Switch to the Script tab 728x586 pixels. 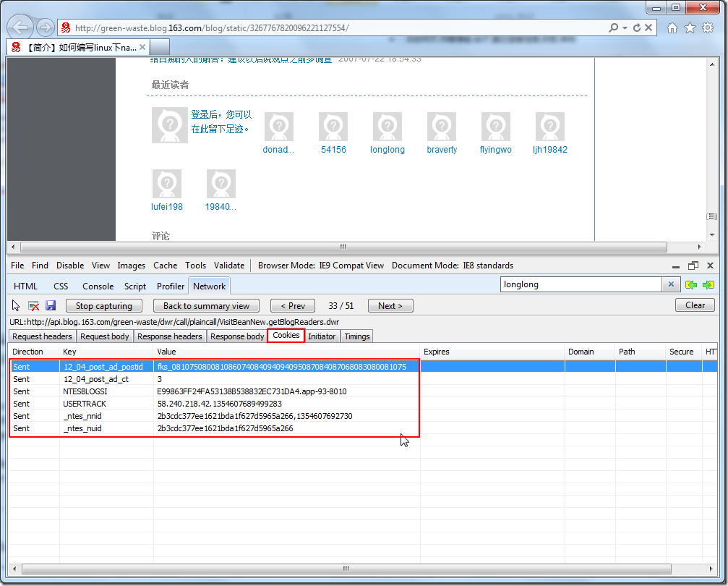click(135, 286)
